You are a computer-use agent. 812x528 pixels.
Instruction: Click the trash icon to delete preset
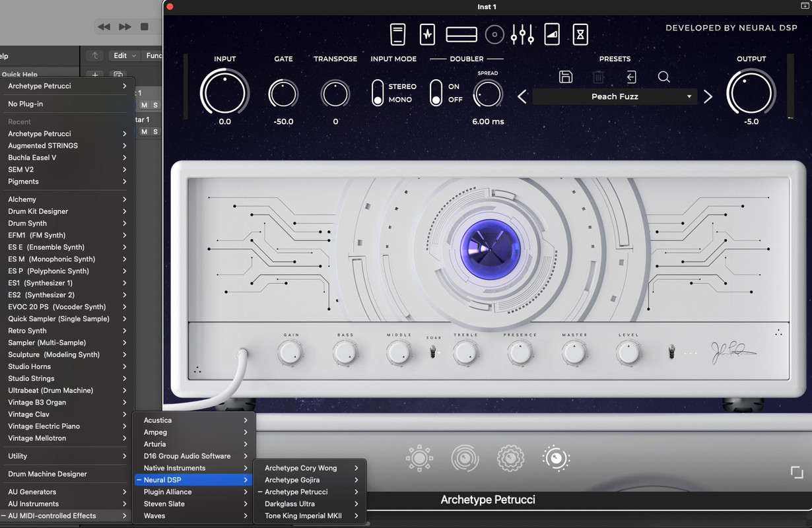tap(598, 77)
